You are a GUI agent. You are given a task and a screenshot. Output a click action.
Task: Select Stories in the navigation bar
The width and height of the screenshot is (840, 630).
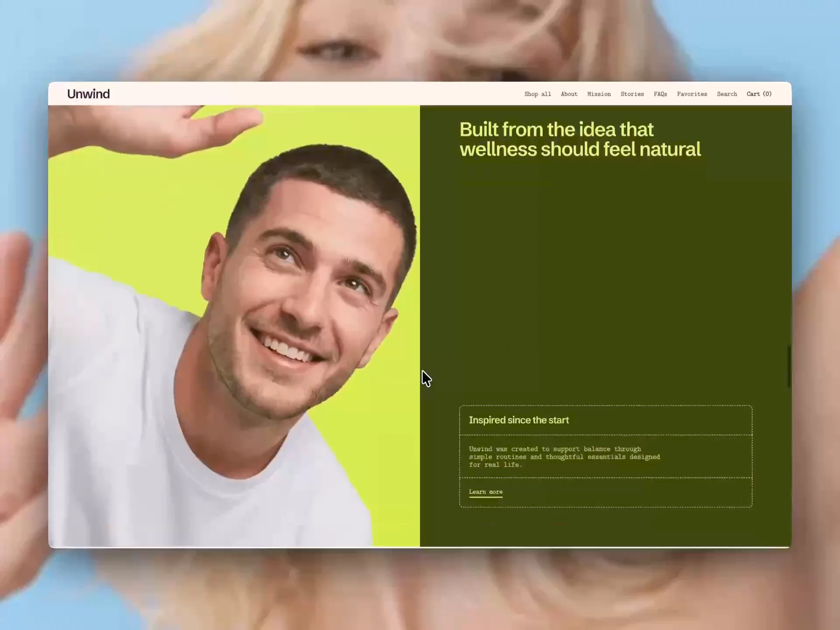(x=632, y=94)
